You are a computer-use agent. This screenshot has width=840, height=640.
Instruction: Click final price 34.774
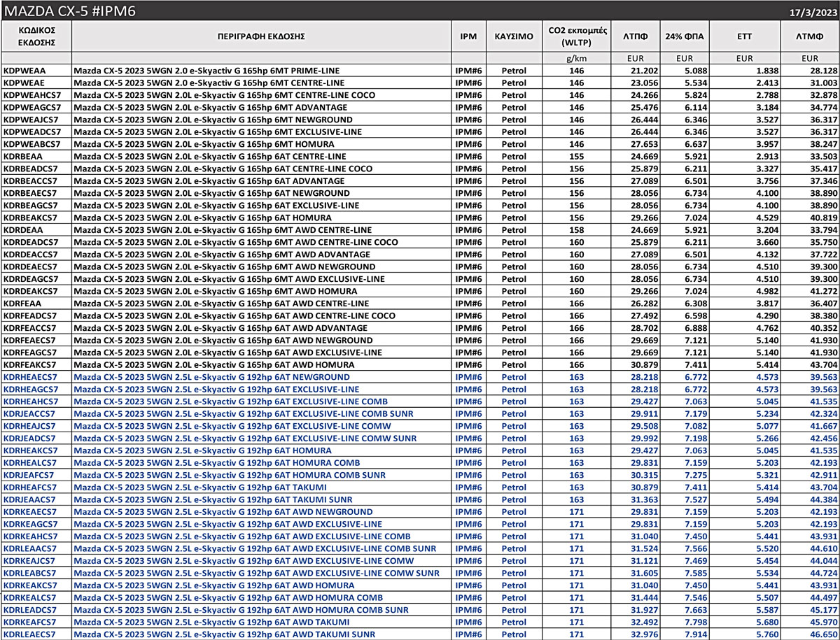824,107
